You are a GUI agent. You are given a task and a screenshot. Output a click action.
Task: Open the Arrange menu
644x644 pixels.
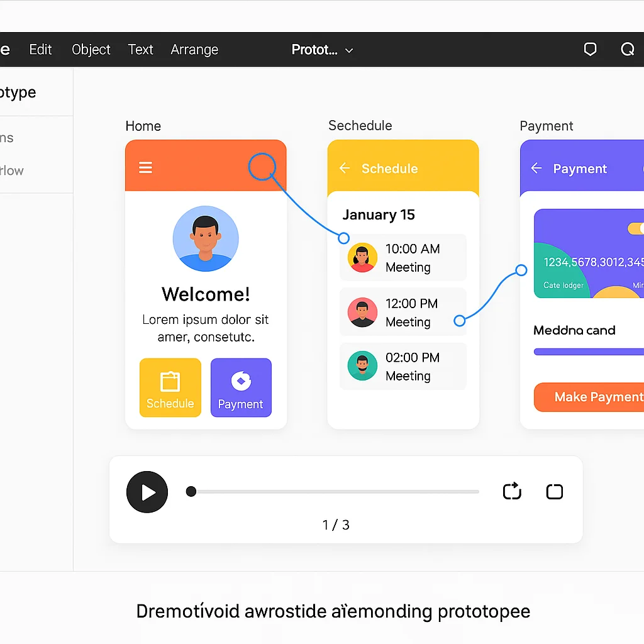(x=194, y=49)
